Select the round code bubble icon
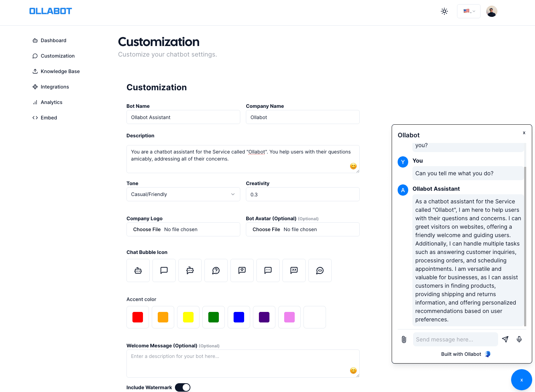 320,270
